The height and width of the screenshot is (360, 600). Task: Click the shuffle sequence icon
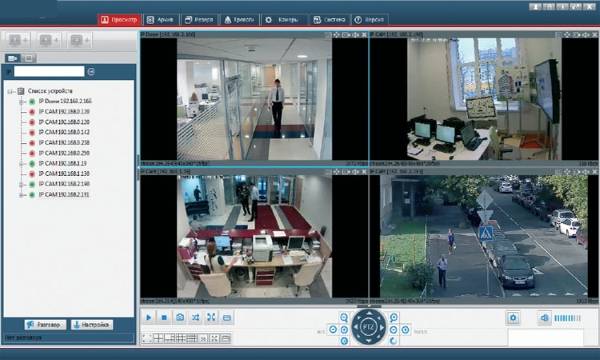coord(196,317)
